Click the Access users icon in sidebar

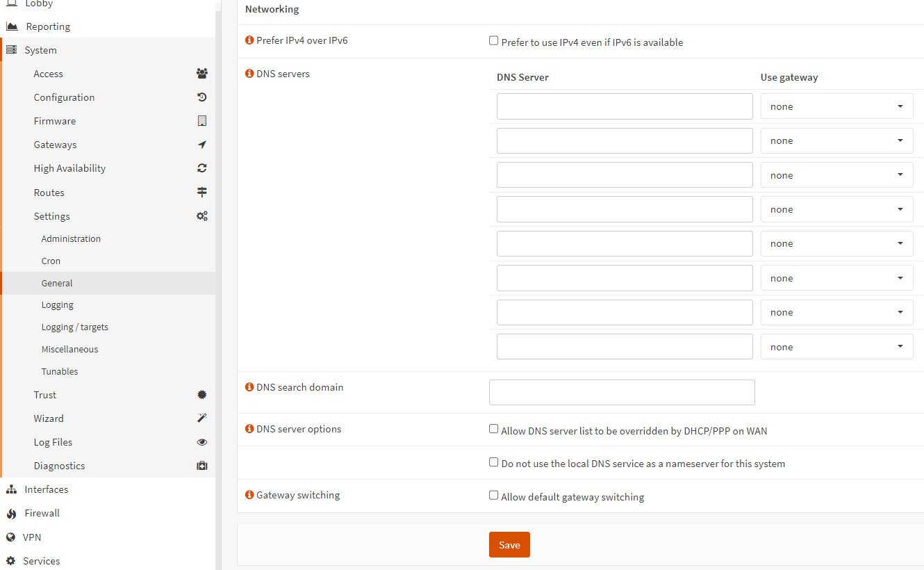[202, 74]
